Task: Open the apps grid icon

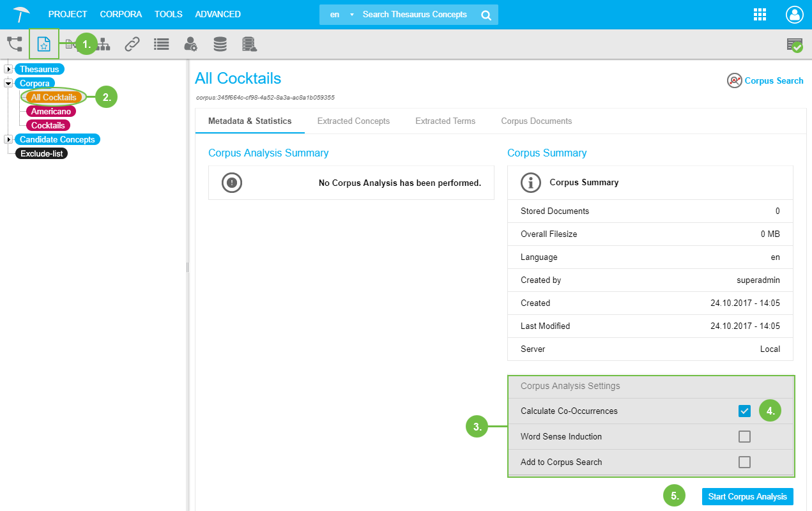Action: pyautogui.click(x=760, y=15)
